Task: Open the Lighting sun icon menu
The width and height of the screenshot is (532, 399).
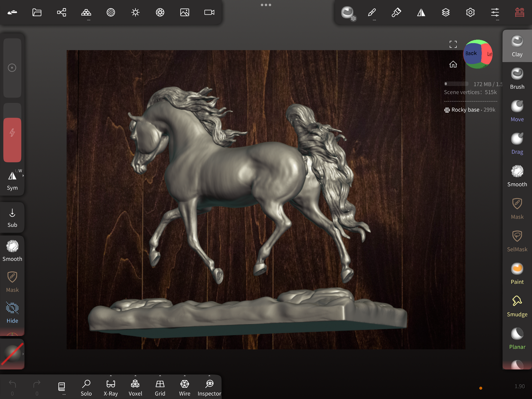Action: pos(135,13)
